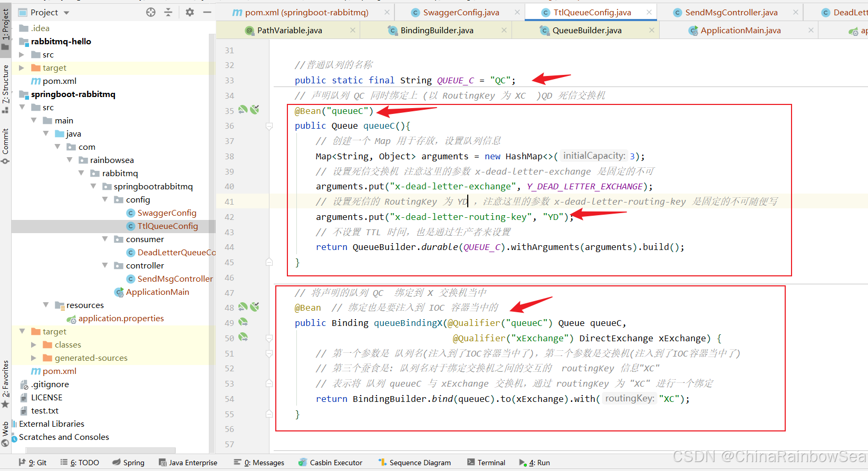868x471 pixels.
Task: Select rabbitmq-hello pom.xml file
Action: pyautogui.click(x=54, y=81)
